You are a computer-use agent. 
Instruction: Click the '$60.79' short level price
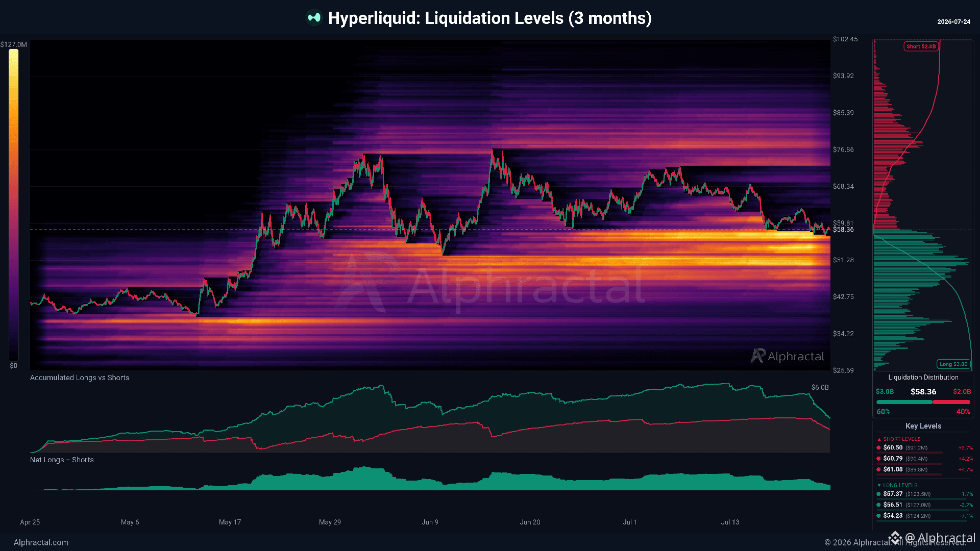(x=893, y=459)
